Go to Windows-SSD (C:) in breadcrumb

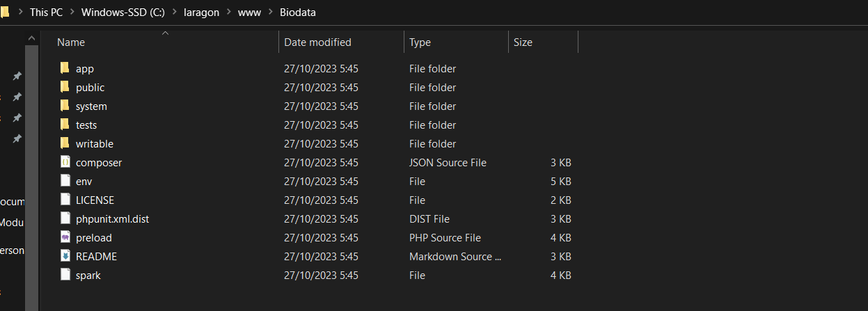click(123, 13)
